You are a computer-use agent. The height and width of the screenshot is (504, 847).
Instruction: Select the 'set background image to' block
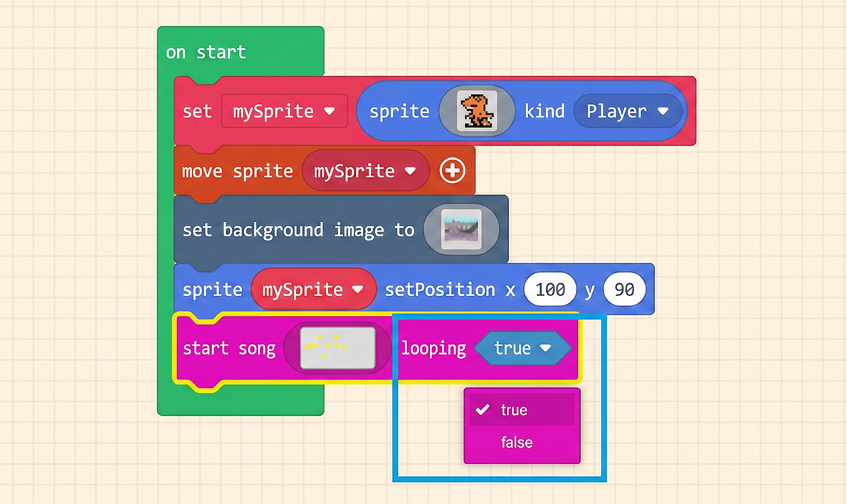click(x=298, y=230)
